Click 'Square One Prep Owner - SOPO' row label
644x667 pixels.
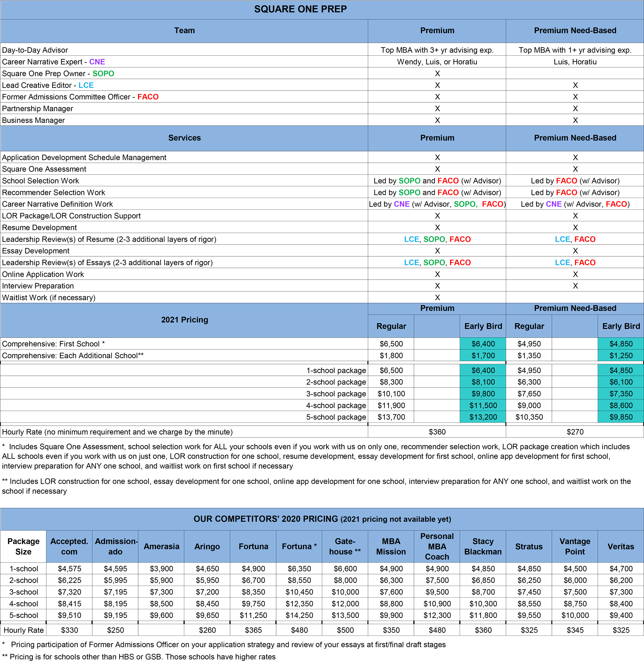pyautogui.click(x=58, y=73)
